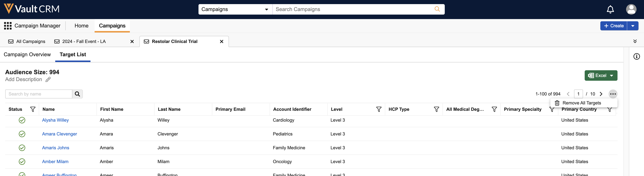Expand the Create button dropdown arrow
This screenshot has height=176, width=644.
(x=633, y=26)
